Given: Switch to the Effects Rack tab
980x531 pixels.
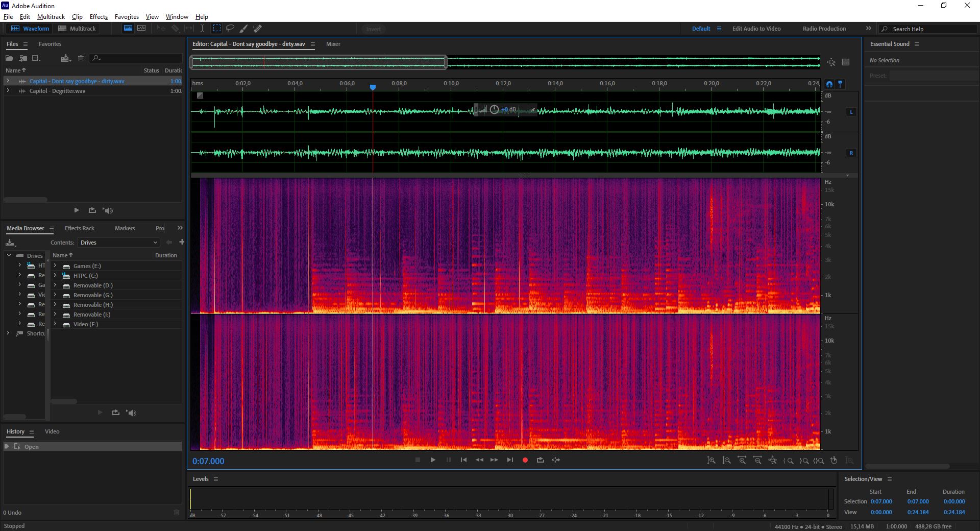Looking at the screenshot, I should click(80, 228).
